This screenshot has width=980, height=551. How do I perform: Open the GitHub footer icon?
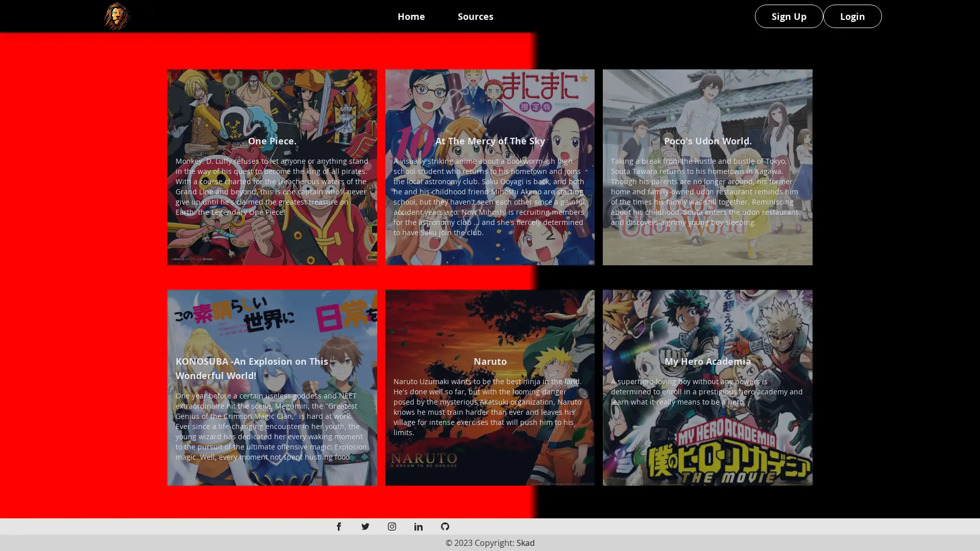(445, 526)
